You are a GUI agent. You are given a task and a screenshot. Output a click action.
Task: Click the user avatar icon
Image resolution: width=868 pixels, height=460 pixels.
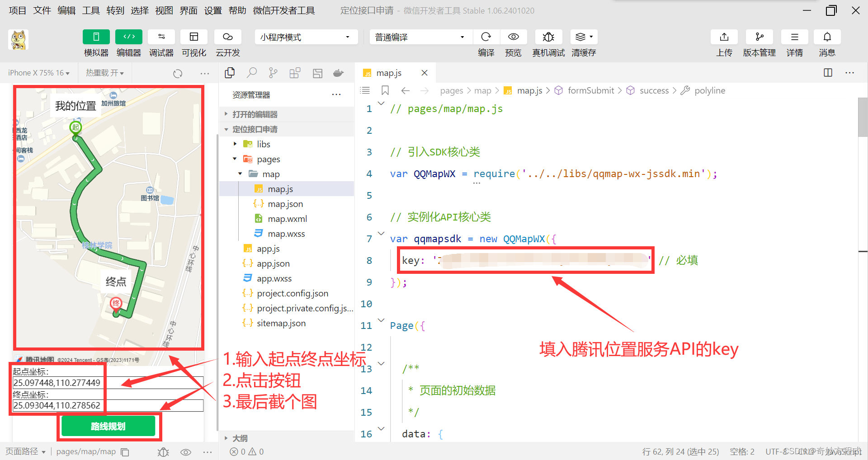pyautogui.click(x=19, y=40)
